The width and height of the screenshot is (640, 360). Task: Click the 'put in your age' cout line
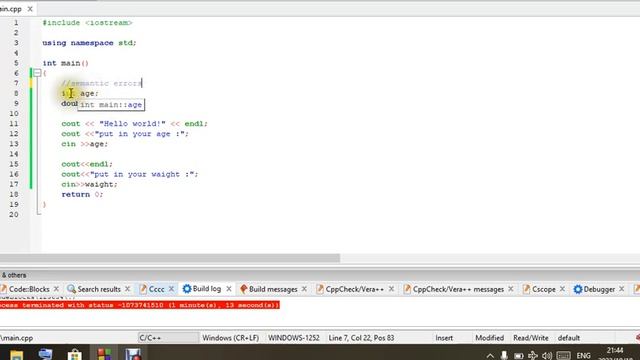[x=125, y=134]
